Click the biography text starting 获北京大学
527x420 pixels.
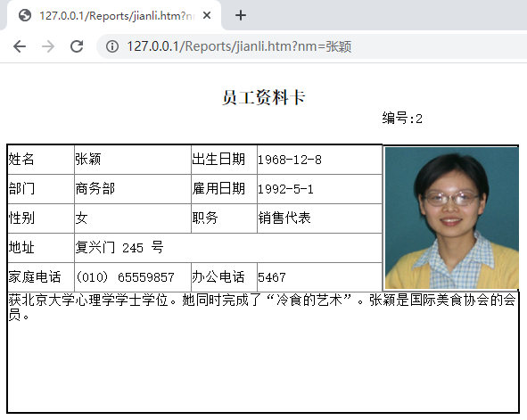[x=262, y=307]
